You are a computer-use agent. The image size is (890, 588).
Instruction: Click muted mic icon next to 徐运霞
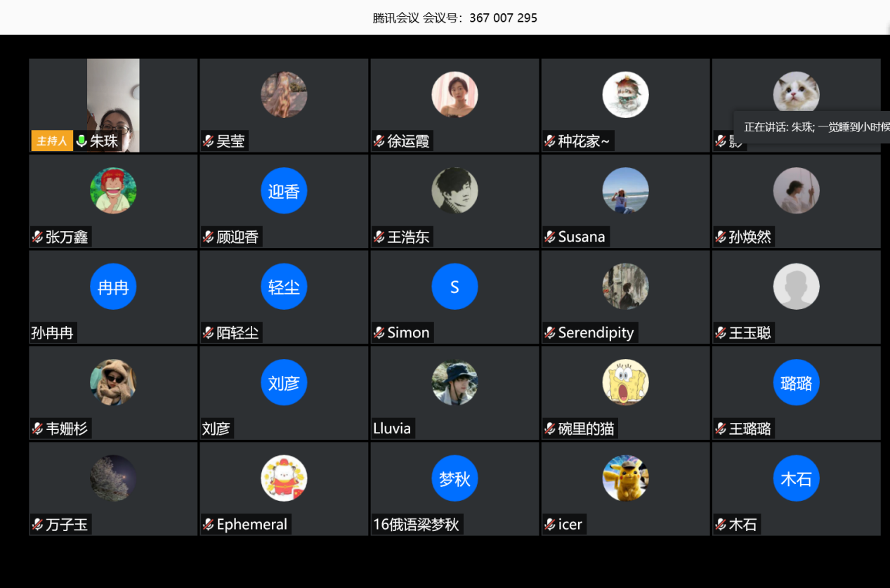coord(379,141)
